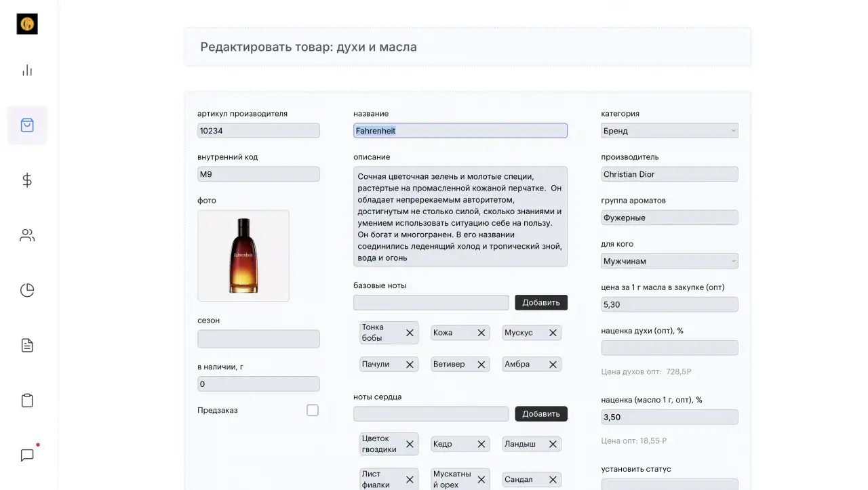Remove the Амбра note tag

[553, 365]
